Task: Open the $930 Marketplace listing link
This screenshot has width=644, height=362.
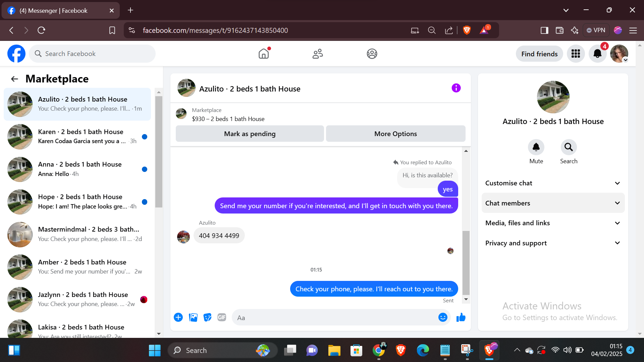Action: [x=228, y=119]
